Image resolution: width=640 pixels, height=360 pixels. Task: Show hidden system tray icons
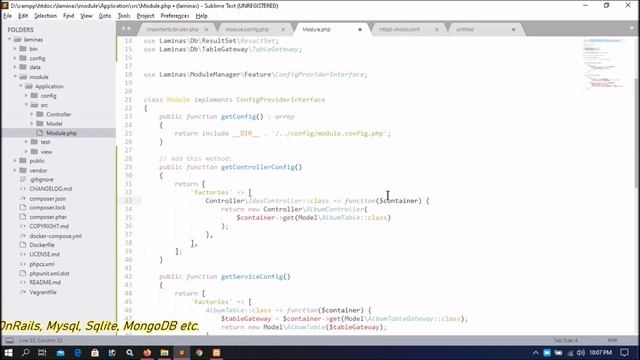click(x=536, y=353)
